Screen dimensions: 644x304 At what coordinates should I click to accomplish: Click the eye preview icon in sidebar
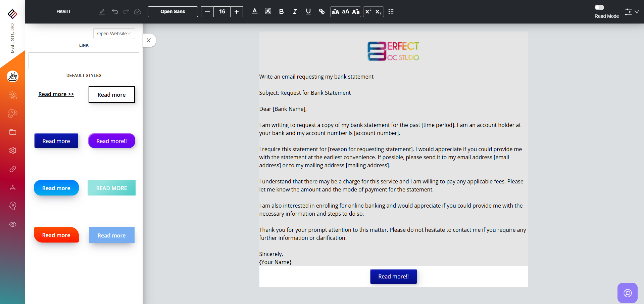(x=13, y=224)
